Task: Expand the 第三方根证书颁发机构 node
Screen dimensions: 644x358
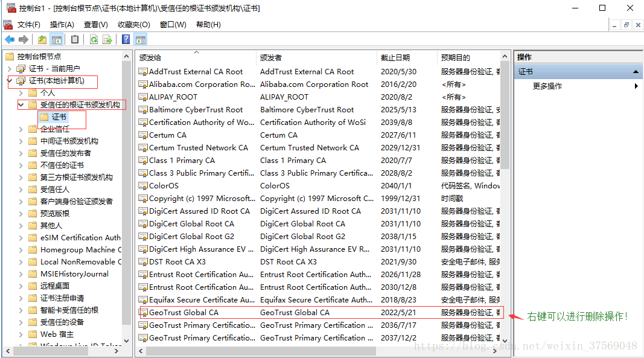Action: click(x=21, y=177)
